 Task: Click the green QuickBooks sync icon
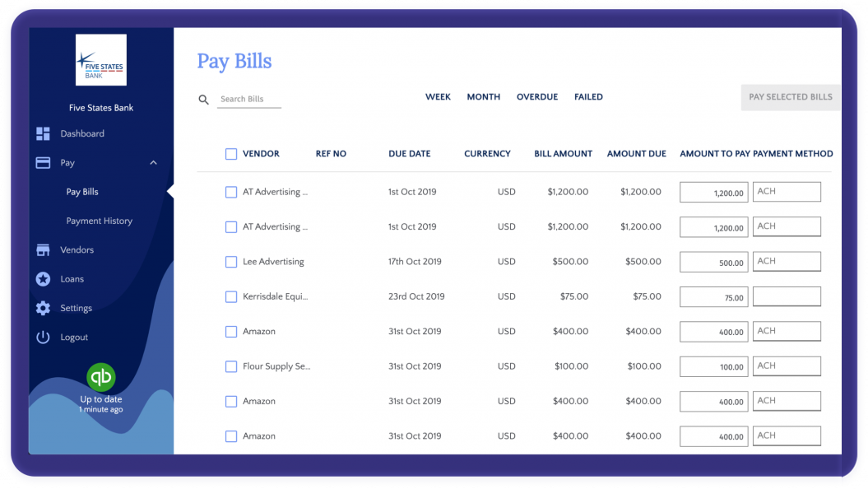[101, 377]
